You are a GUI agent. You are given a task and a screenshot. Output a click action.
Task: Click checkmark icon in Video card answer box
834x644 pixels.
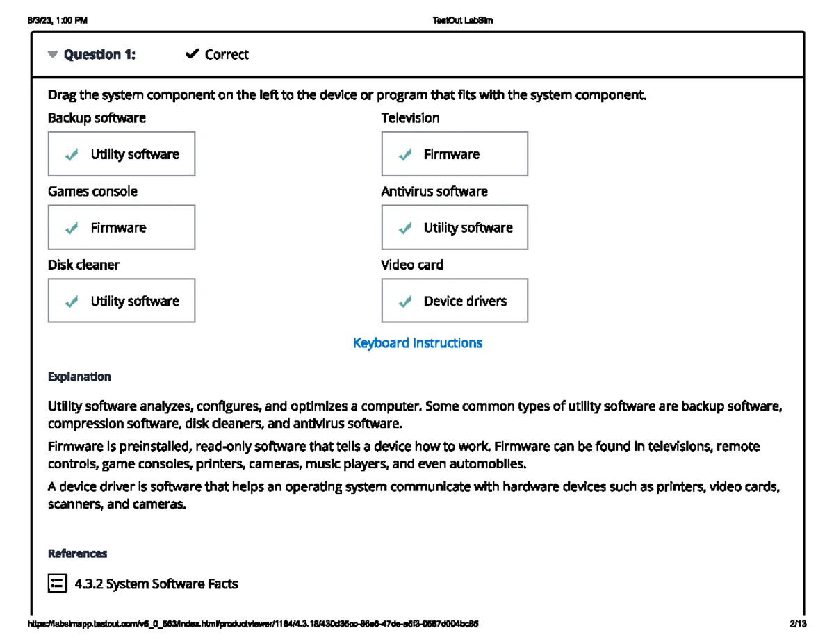pos(404,302)
